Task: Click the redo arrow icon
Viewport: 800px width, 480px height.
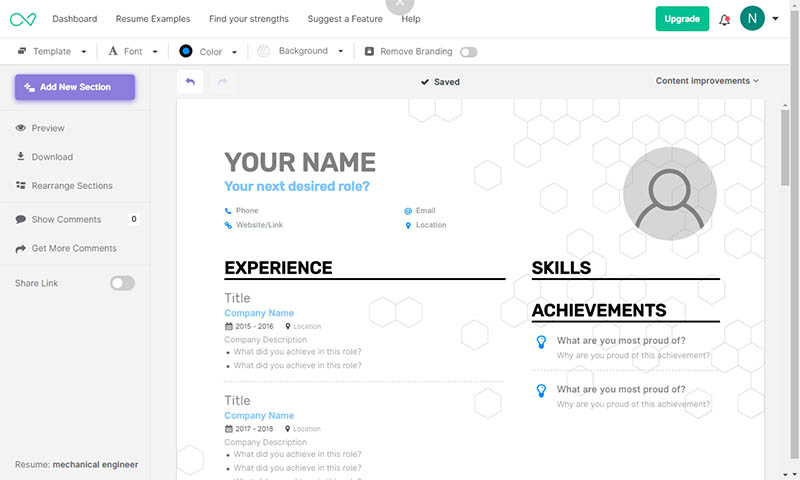Action: click(x=222, y=82)
